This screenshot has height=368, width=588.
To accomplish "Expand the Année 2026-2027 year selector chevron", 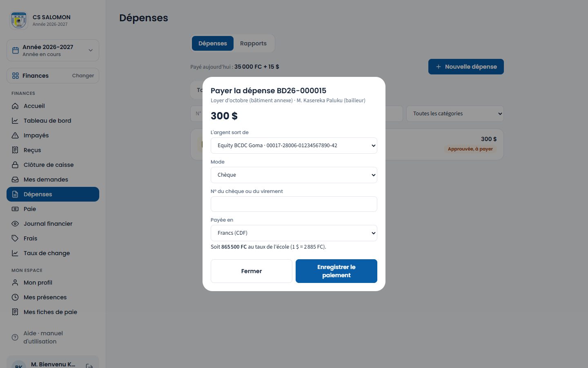I will coord(91,50).
